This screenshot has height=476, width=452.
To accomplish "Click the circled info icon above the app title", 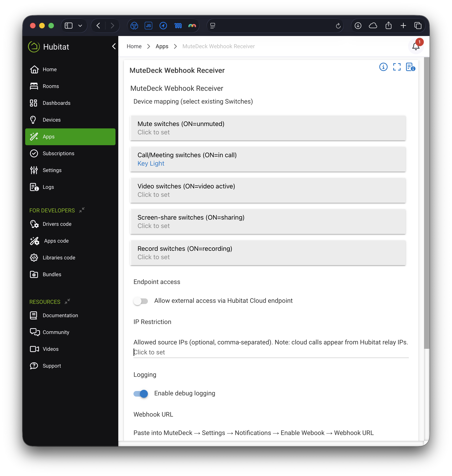I will [383, 67].
